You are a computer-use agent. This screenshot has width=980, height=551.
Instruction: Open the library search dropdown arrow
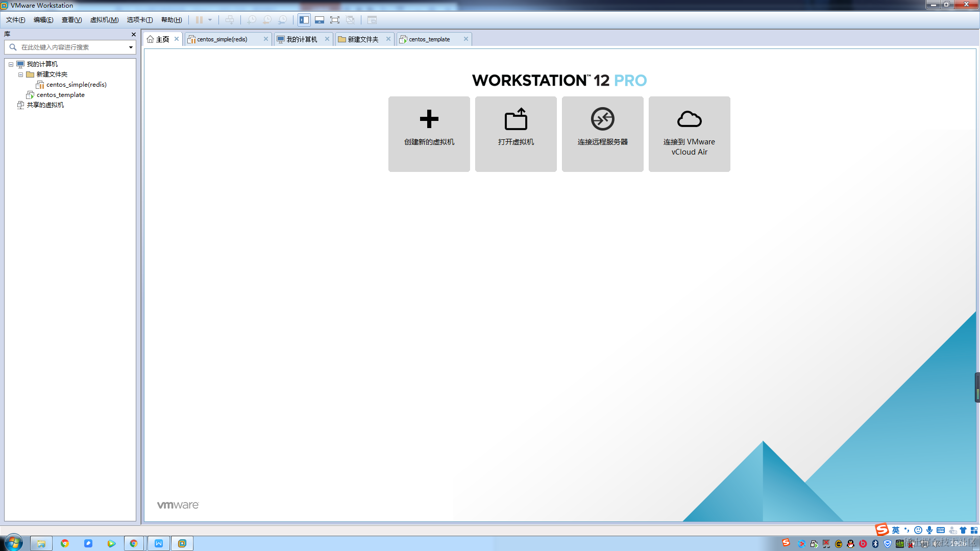[131, 47]
